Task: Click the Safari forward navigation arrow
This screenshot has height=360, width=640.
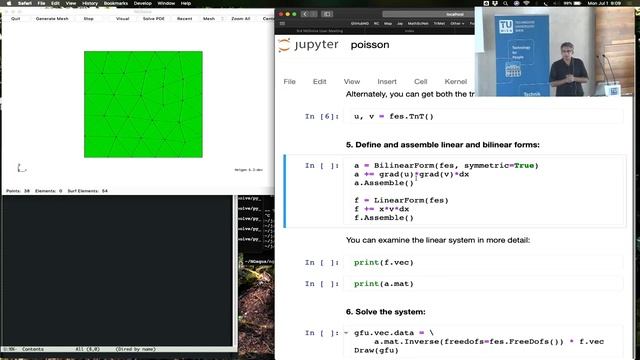Action: coord(313,14)
